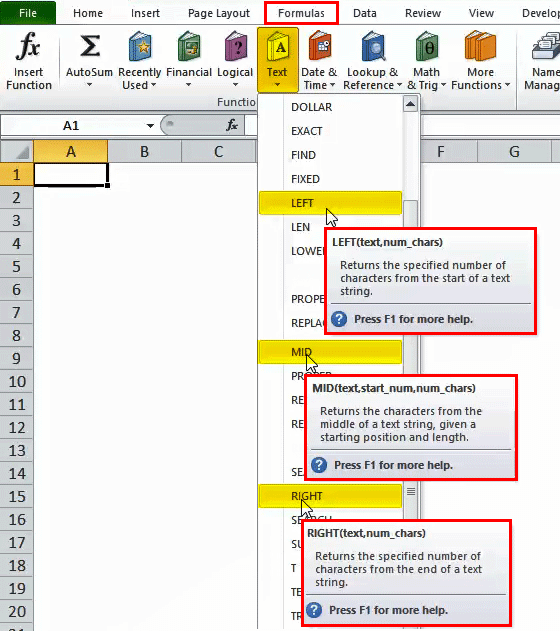Select cell A1
The height and width of the screenshot is (631, 560).
pyautogui.click(x=71, y=175)
